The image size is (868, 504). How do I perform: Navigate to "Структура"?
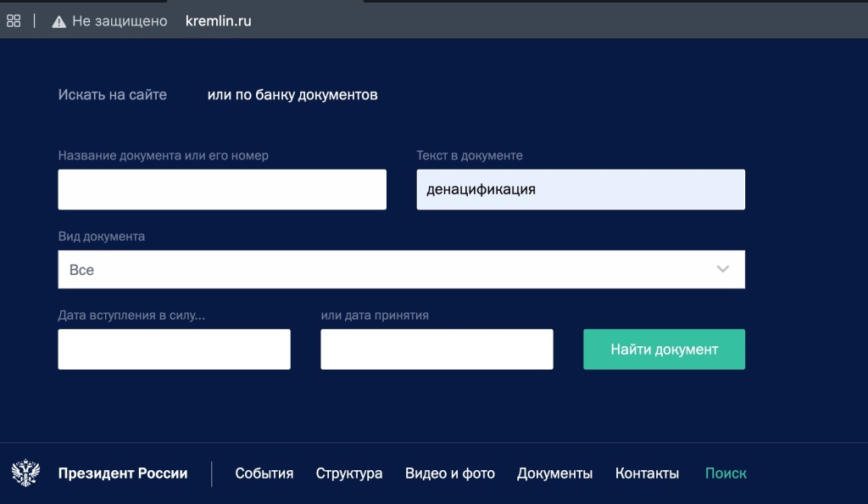pyautogui.click(x=349, y=473)
